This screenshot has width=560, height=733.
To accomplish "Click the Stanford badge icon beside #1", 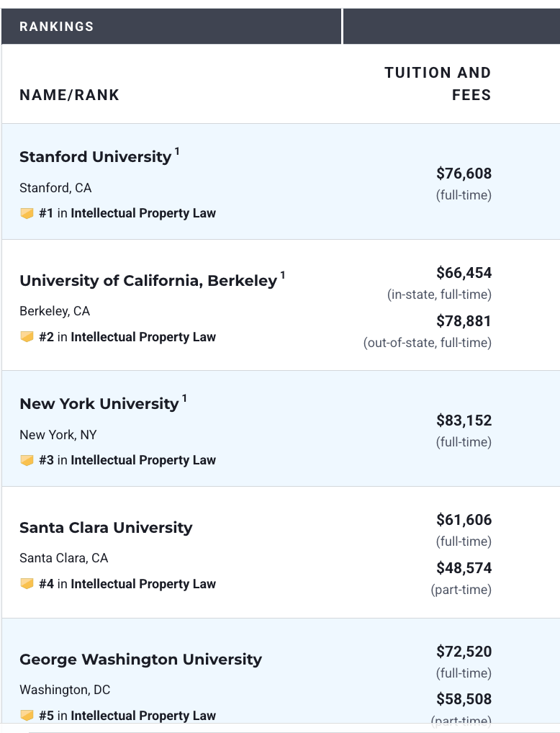I will (27, 213).
